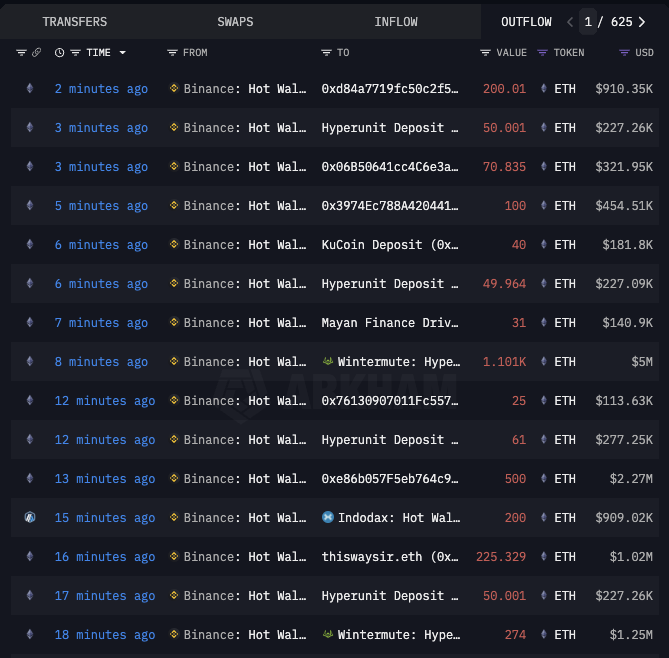Open the '13 minutes ago' transaction link
This screenshot has width=669, height=658.
tap(105, 479)
